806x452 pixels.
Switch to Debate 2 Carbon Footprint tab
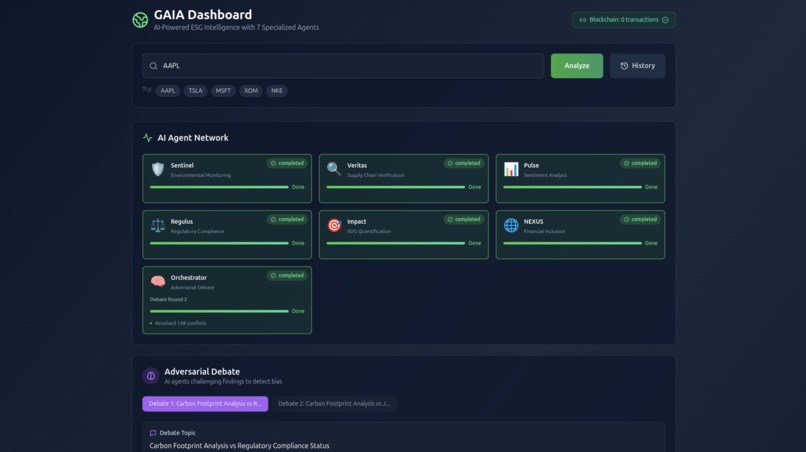(334, 404)
